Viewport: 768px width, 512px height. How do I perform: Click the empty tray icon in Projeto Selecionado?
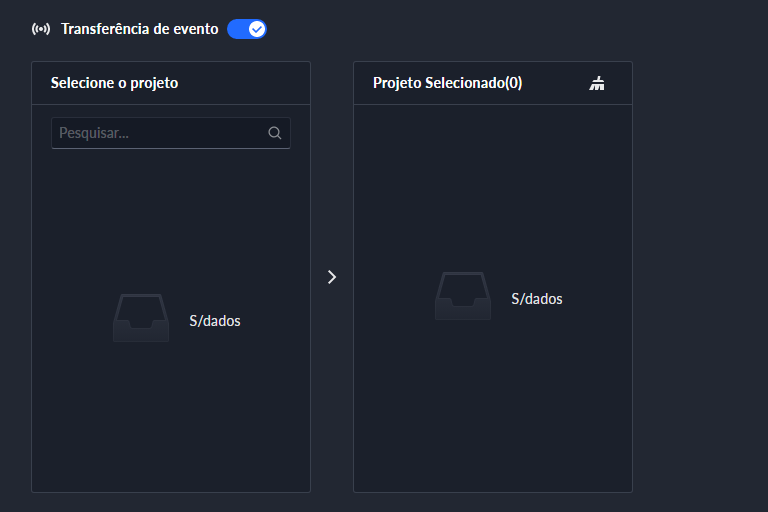[x=462, y=297]
